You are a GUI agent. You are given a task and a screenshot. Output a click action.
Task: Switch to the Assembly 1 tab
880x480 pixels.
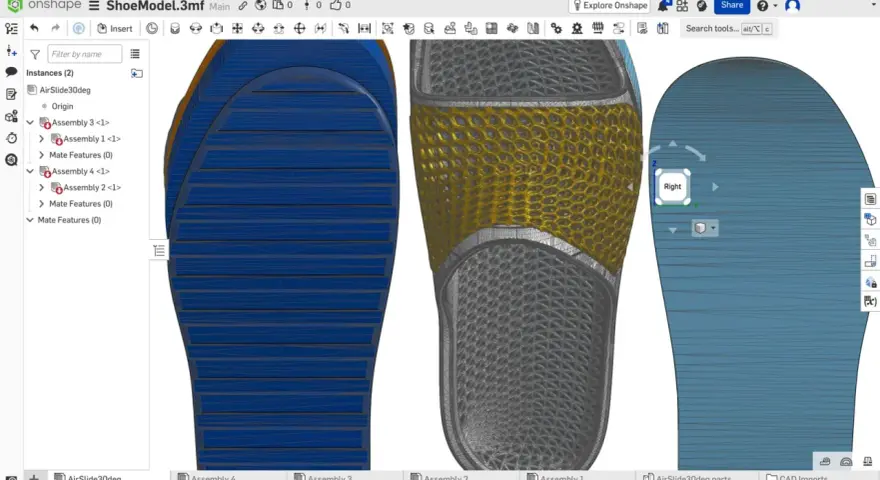point(561,477)
